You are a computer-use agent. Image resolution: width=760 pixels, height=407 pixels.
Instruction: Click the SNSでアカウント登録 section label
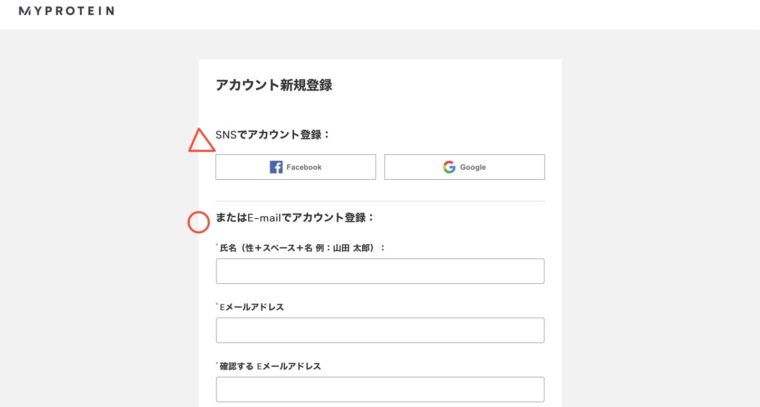pyautogui.click(x=272, y=135)
